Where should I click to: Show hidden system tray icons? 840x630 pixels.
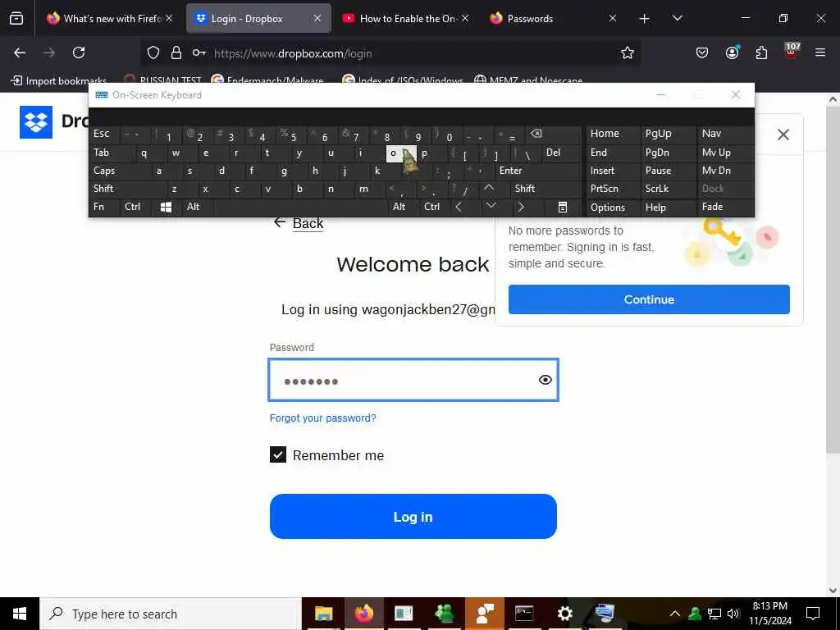675,614
